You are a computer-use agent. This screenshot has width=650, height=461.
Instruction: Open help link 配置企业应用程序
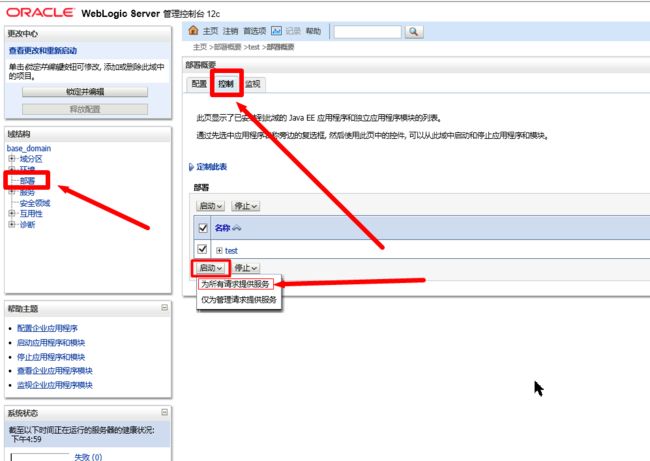pyautogui.click(x=47, y=328)
